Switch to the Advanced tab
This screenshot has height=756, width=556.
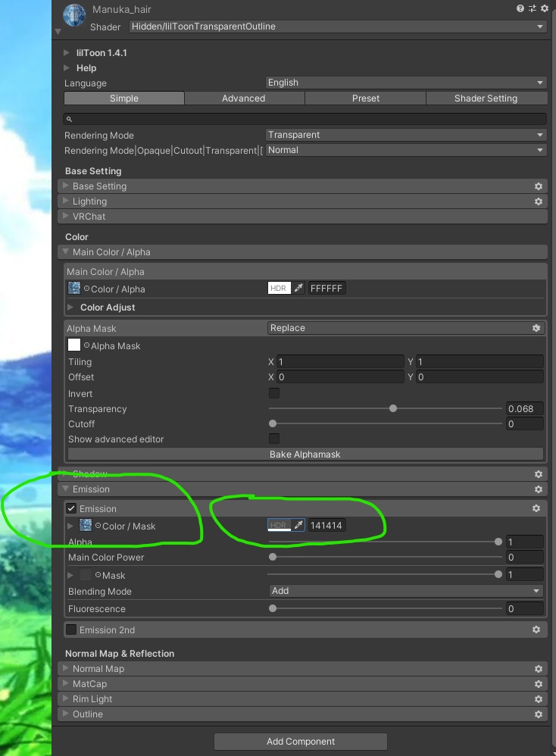243,98
